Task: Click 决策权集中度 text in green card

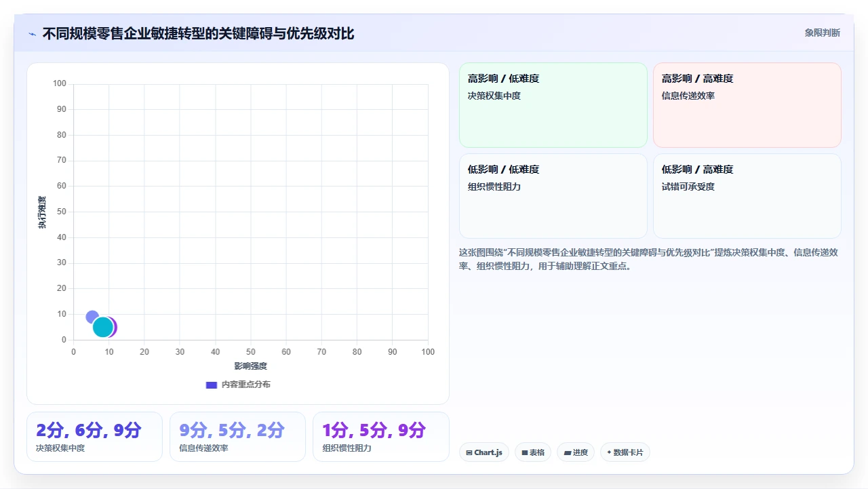Action: [x=494, y=96]
